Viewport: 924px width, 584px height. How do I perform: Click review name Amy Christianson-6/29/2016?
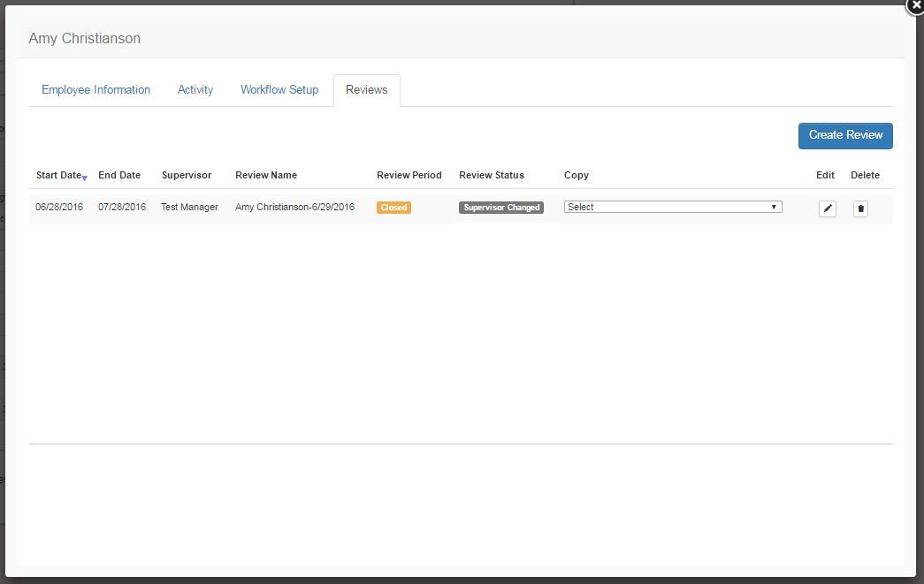(x=294, y=207)
